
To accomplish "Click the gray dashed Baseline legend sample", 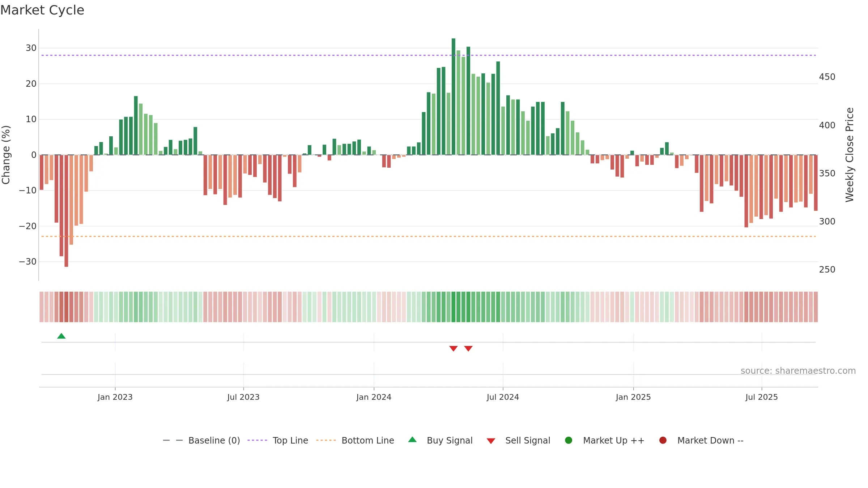I will [173, 440].
